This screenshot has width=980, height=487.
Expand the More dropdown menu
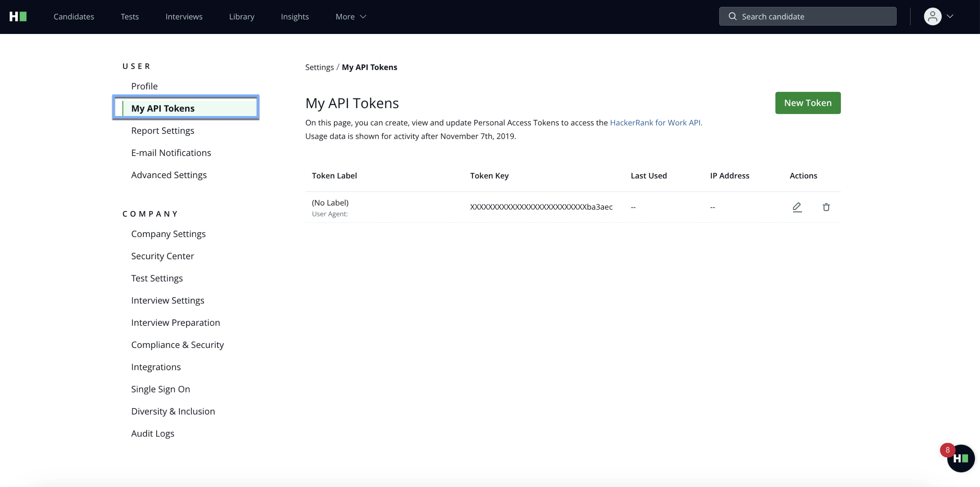coord(350,16)
